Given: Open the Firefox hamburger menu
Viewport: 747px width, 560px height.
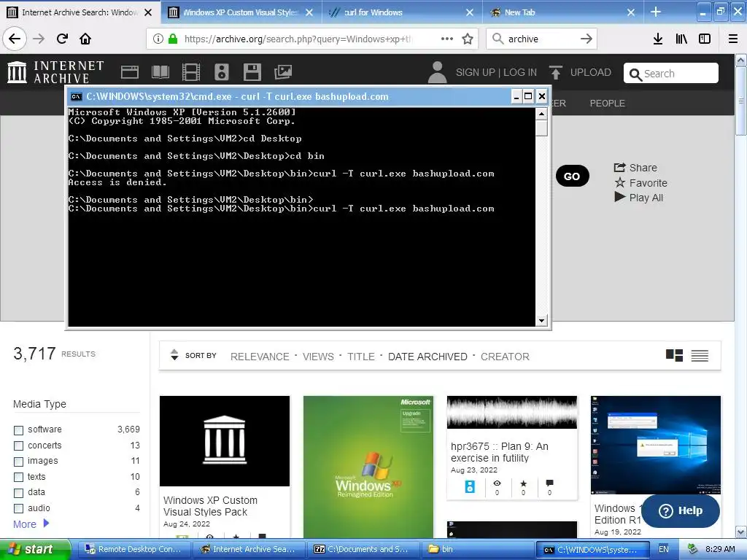Looking at the screenshot, I should (732, 39).
